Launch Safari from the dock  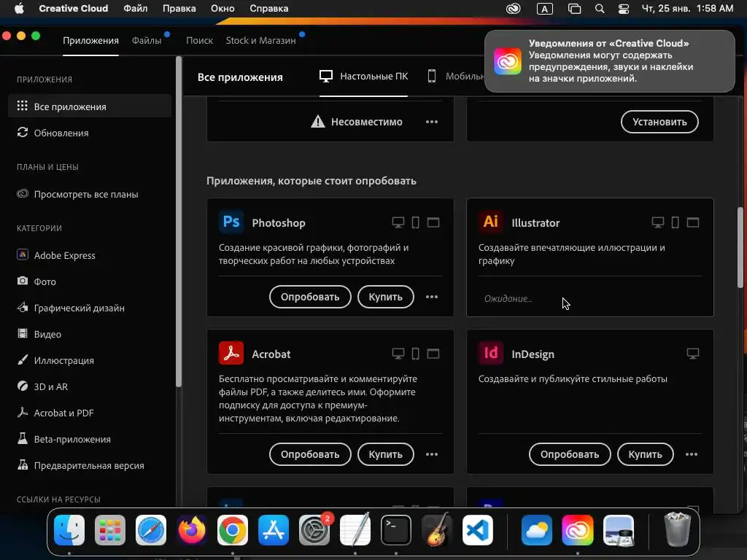151,530
